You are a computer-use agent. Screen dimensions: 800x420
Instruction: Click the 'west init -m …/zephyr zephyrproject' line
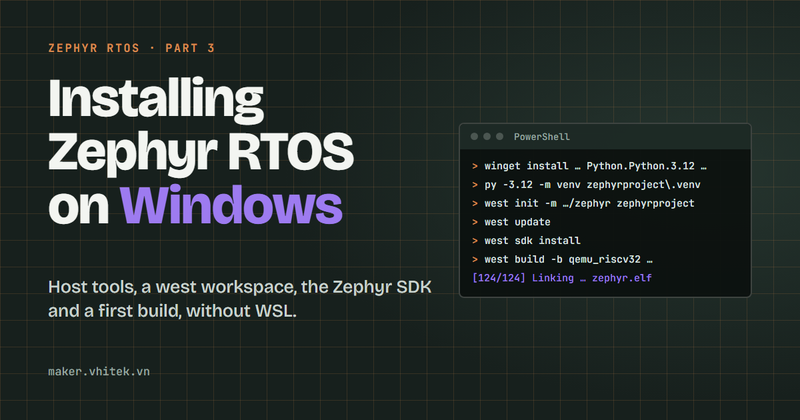pos(583,203)
